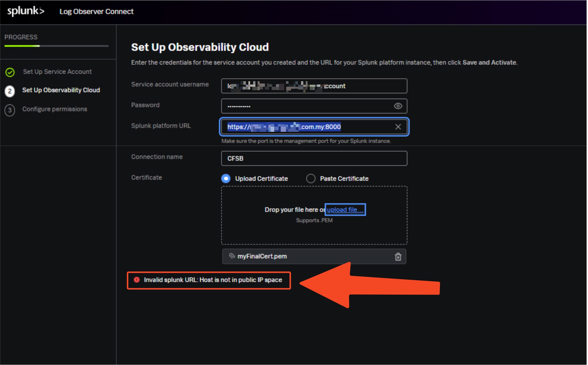The width and height of the screenshot is (588, 365).
Task: Click the step 2 numbered circle icon
Action: 10,91
